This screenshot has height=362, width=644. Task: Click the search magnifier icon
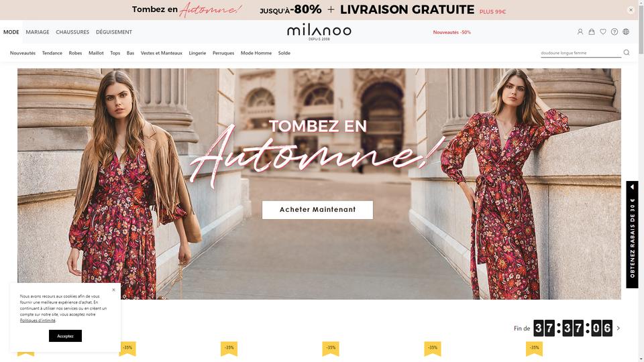click(627, 52)
